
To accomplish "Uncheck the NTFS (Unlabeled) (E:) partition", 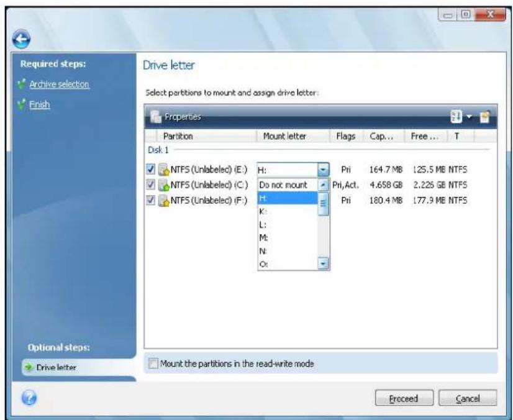I will coord(150,169).
